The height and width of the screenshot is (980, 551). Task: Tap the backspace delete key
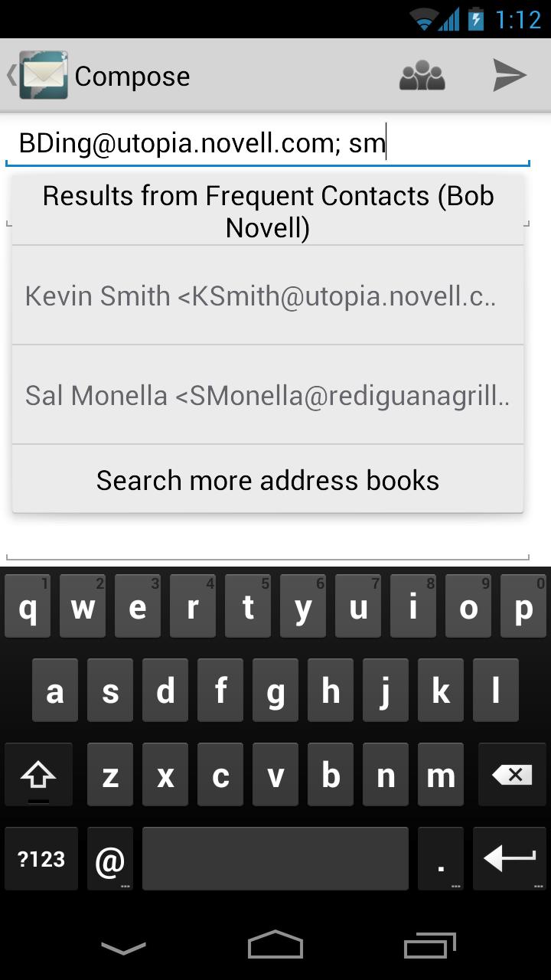coord(512,775)
